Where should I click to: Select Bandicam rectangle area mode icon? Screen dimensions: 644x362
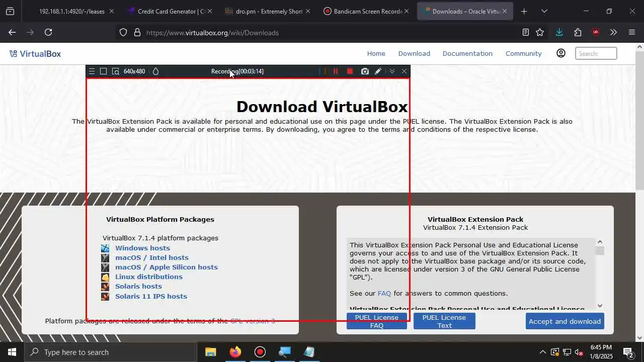[103, 71]
